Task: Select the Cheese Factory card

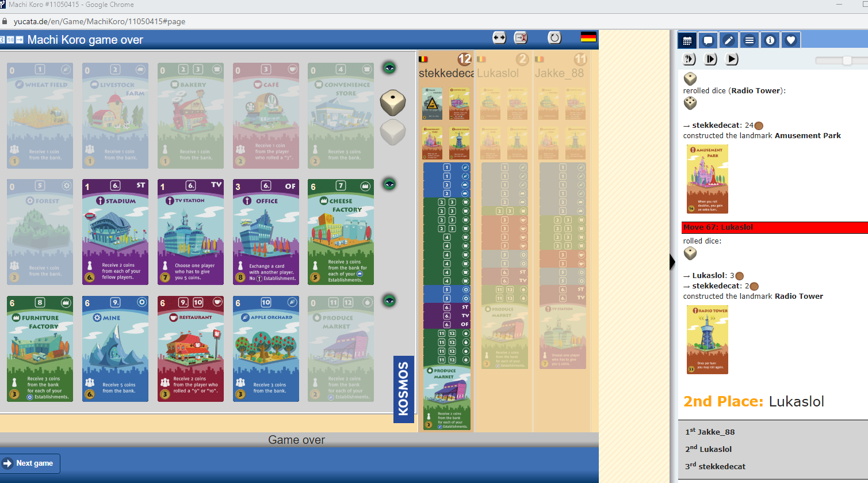Action: tap(341, 232)
